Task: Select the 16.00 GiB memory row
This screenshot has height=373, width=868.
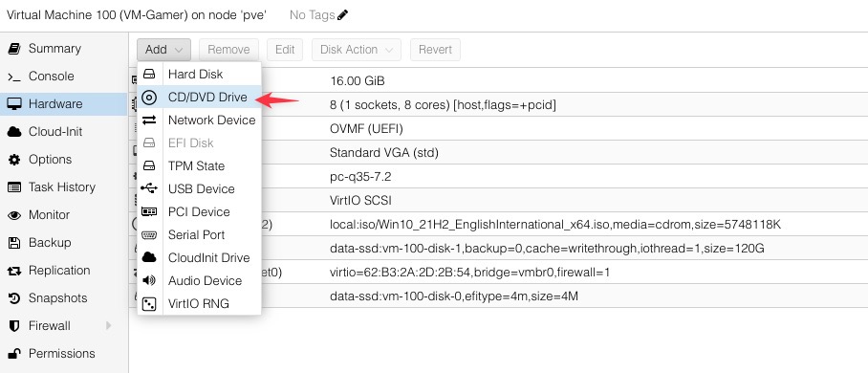Action: coord(499,81)
